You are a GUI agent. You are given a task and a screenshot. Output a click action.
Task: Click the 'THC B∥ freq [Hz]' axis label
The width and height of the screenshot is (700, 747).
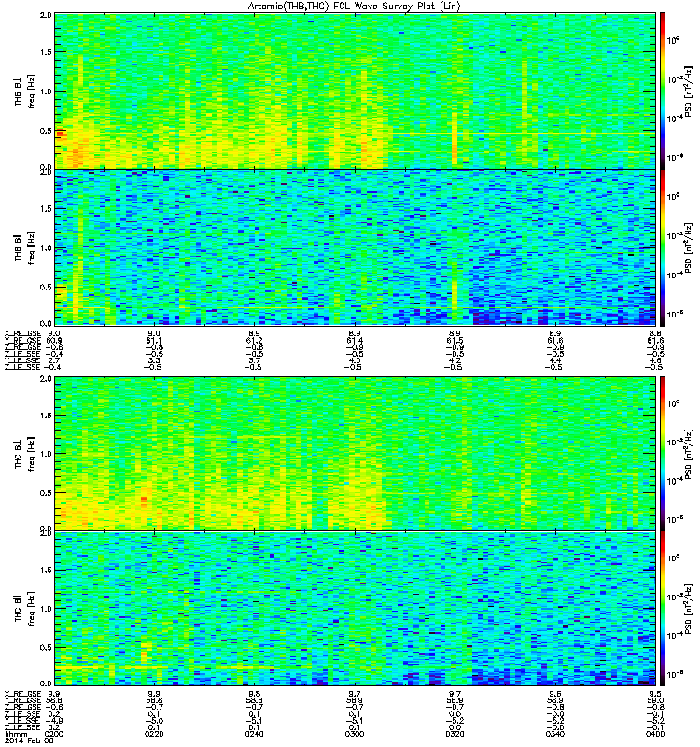[25, 609]
